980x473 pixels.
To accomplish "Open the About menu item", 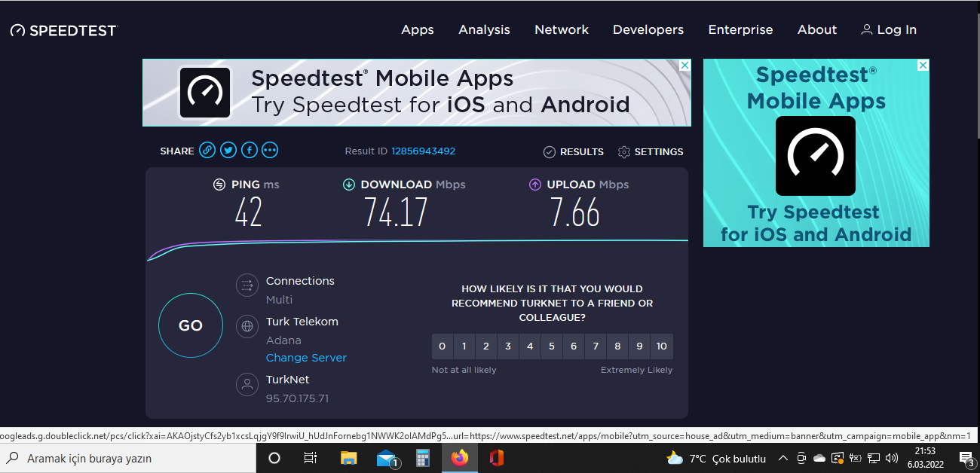I will (817, 29).
